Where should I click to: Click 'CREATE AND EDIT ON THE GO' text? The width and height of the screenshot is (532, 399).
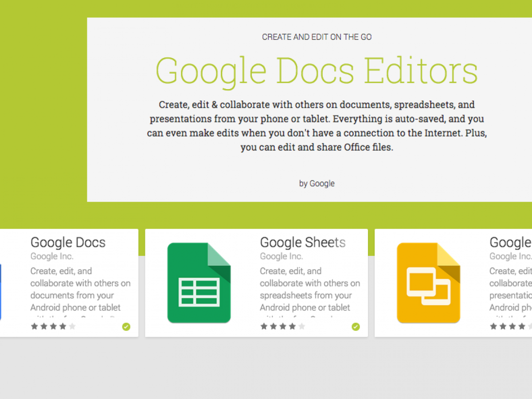[x=317, y=37]
